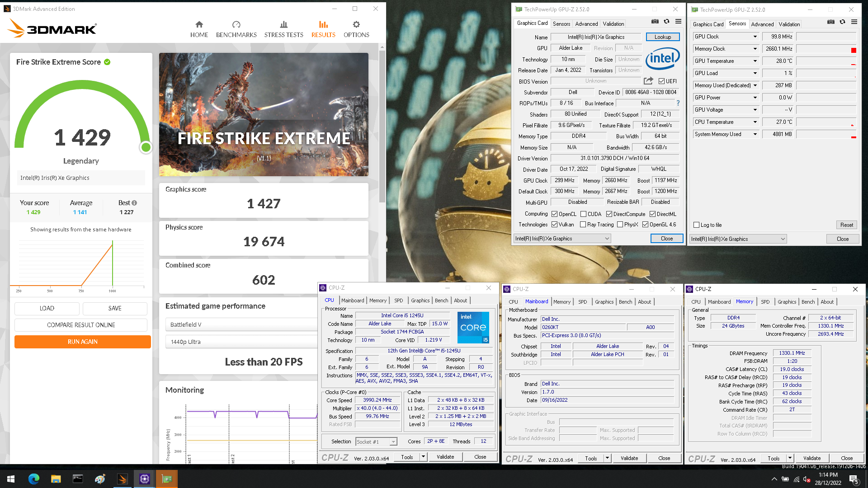Click Validate in the CPU-Z Memory window

[x=811, y=458]
